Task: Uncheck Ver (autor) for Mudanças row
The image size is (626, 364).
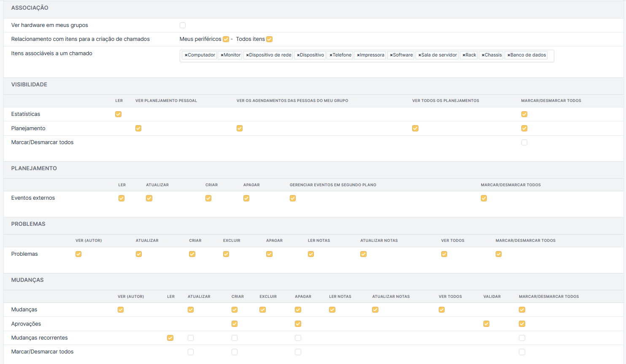Action: click(x=121, y=310)
